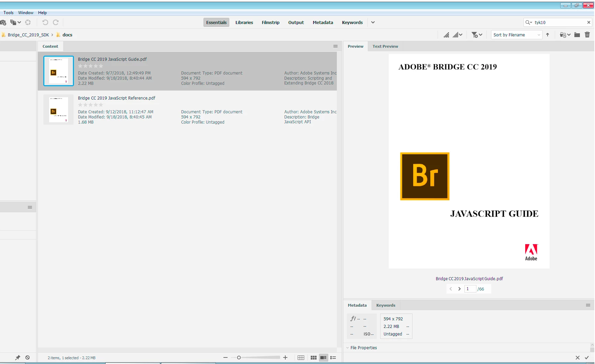Open the filter items by rating menu
The height and width of the screenshot is (364, 595).
[x=477, y=35]
